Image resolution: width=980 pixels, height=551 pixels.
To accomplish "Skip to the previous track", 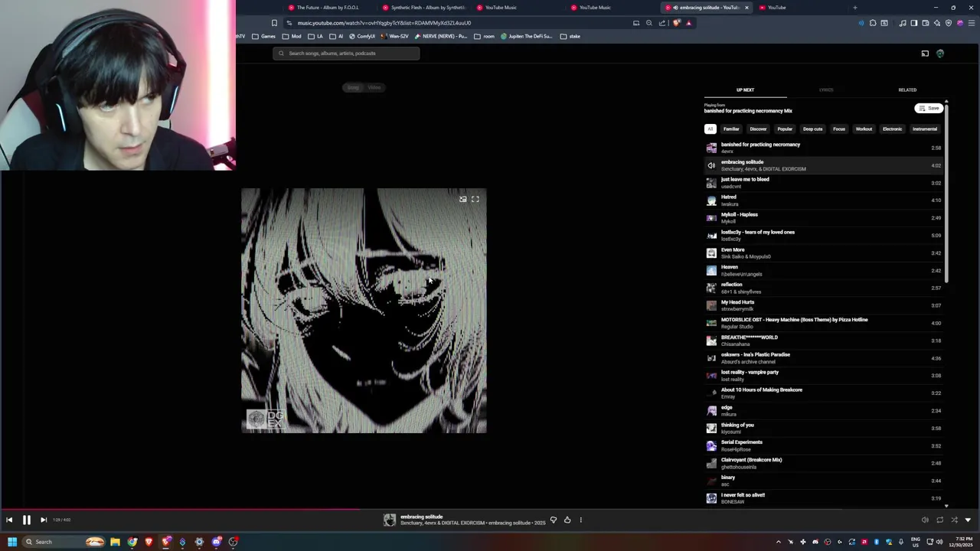I will click(x=9, y=520).
